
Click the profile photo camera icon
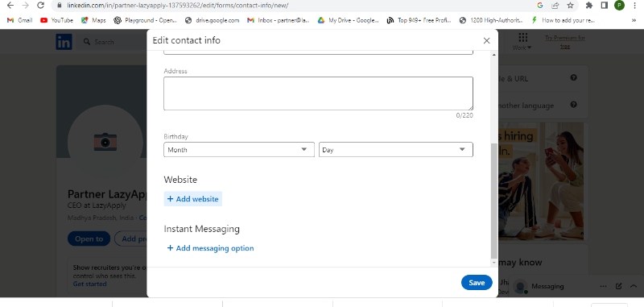click(x=105, y=142)
